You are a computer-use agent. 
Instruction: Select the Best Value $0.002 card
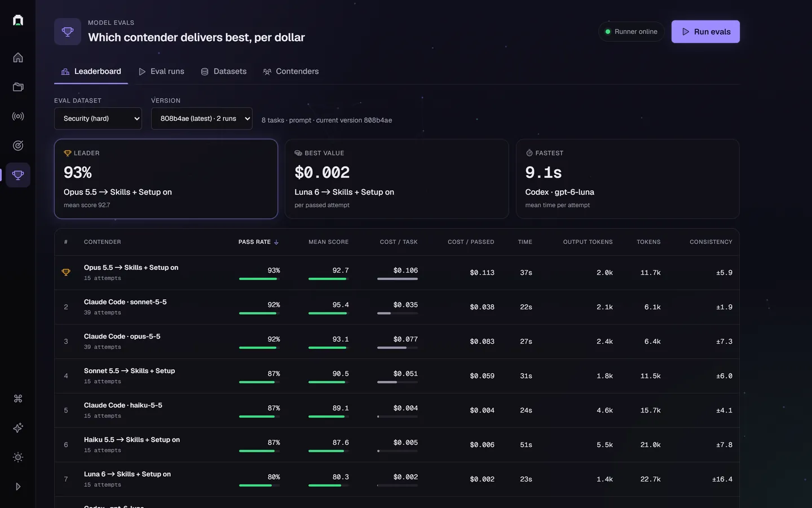(x=397, y=179)
